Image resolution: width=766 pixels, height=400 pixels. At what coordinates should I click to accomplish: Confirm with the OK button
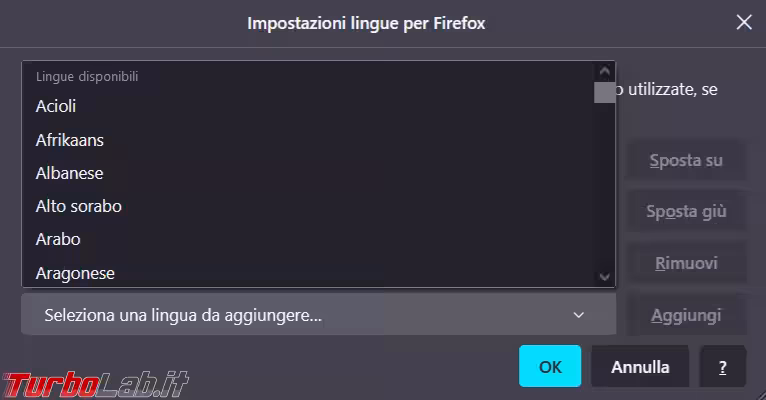coord(550,367)
